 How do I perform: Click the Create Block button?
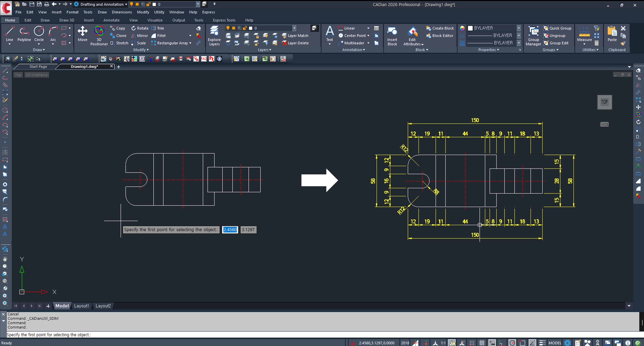coord(440,28)
